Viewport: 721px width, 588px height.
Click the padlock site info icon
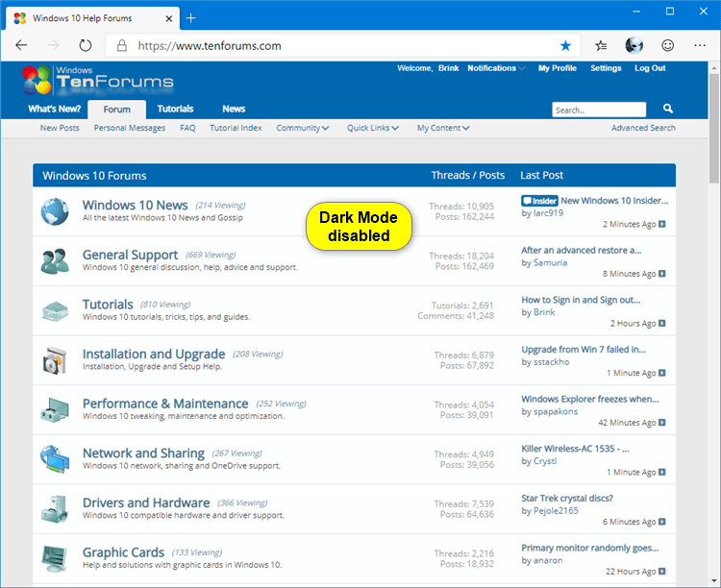(121, 45)
